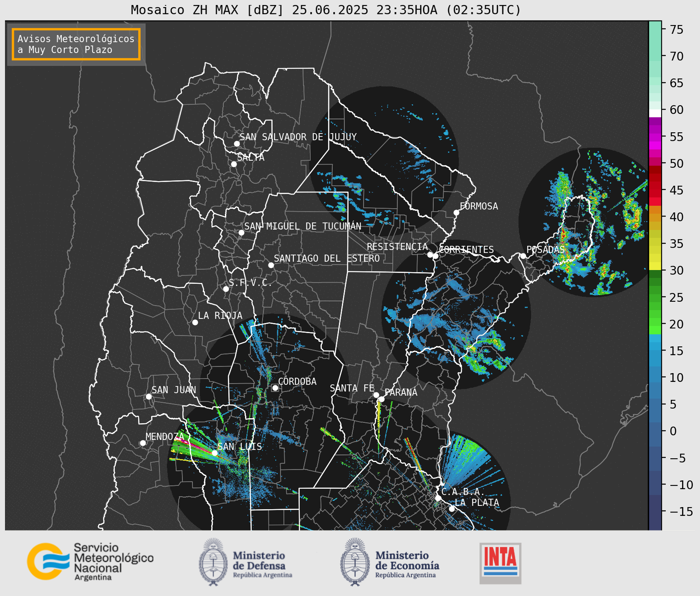The width and height of the screenshot is (700, 596).
Task: Select the Formosa city marker dot
Action: tap(456, 212)
